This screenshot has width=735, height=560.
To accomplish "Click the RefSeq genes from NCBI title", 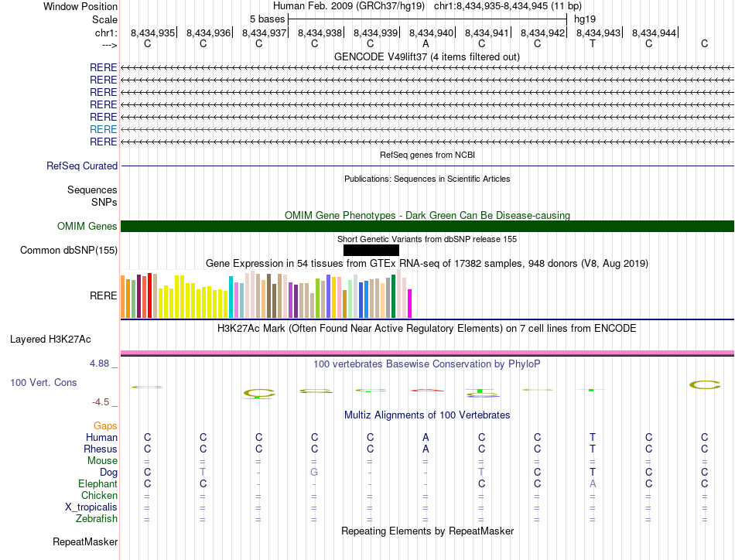I will pos(428,155).
